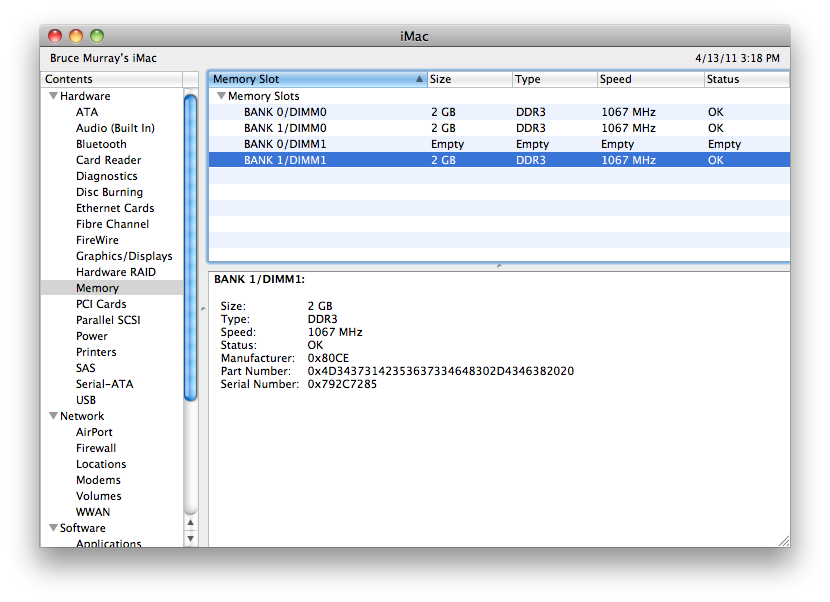
Task: Click the sidebar scroll down arrow
Action: (x=191, y=538)
